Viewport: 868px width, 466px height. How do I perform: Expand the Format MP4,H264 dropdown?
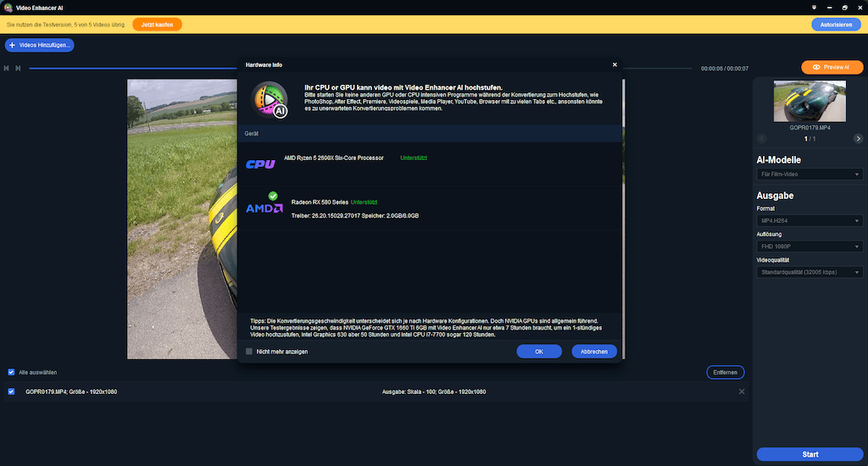[x=809, y=220]
